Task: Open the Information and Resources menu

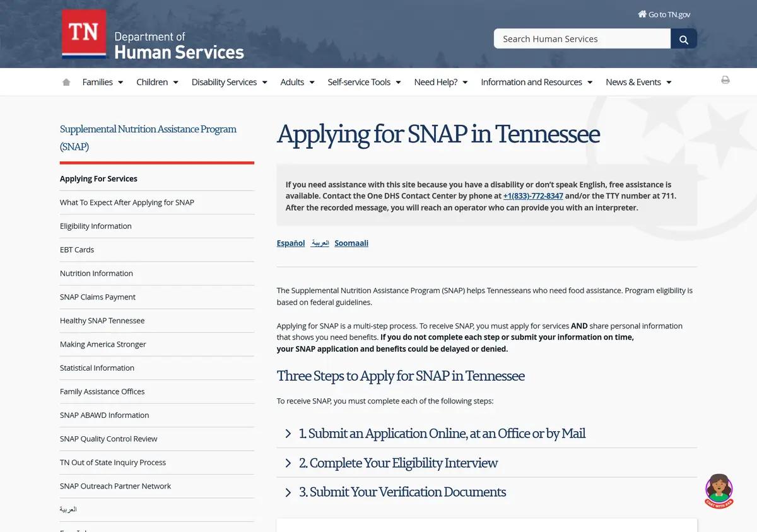Action: coord(537,82)
